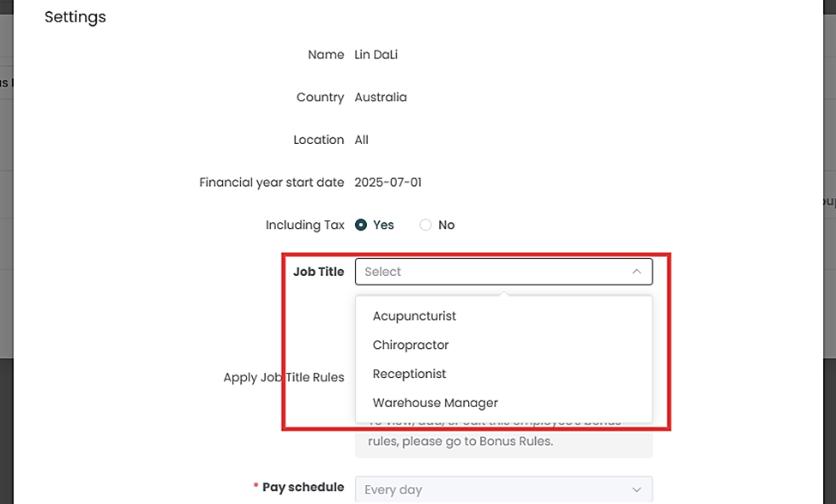Click the Pay schedule chevron arrow

coord(636,489)
